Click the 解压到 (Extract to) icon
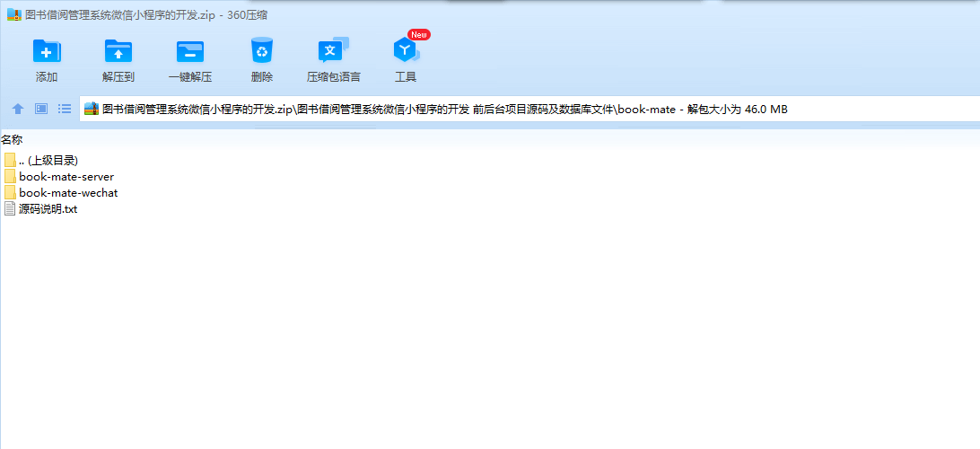This screenshot has width=980, height=449. click(x=118, y=51)
